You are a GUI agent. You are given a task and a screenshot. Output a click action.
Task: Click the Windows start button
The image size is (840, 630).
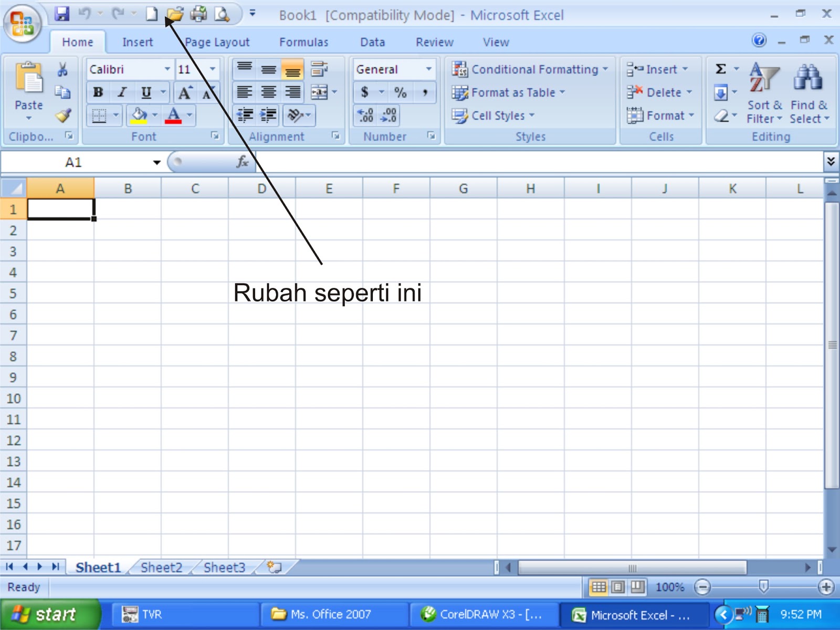pos(50,614)
